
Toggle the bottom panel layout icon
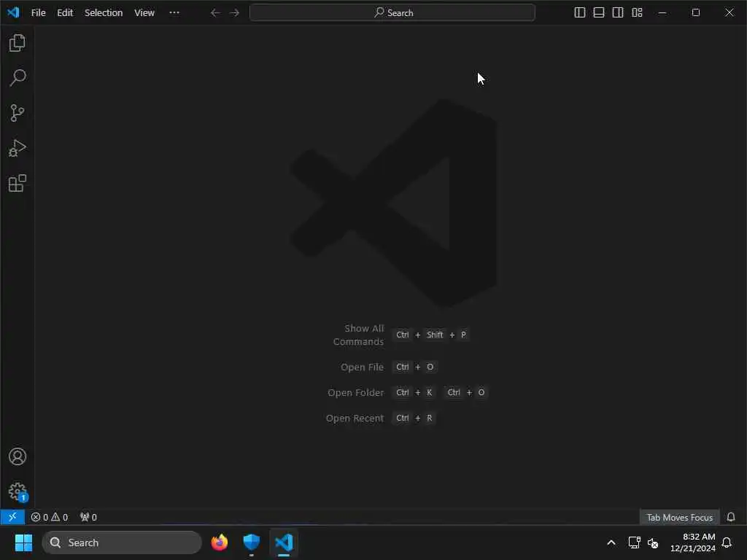point(599,13)
